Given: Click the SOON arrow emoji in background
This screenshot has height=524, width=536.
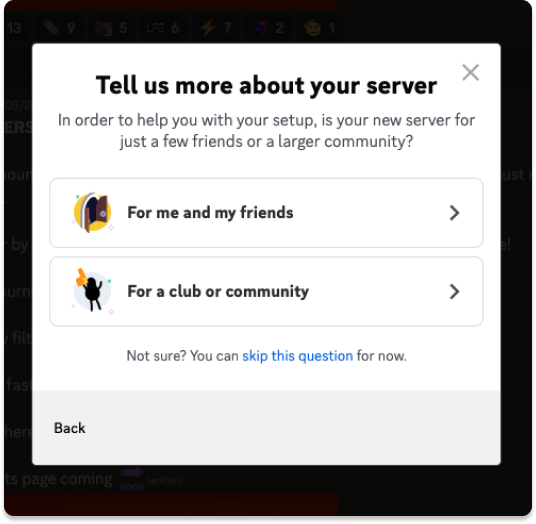Looking at the screenshot, I should pos(132,480).
